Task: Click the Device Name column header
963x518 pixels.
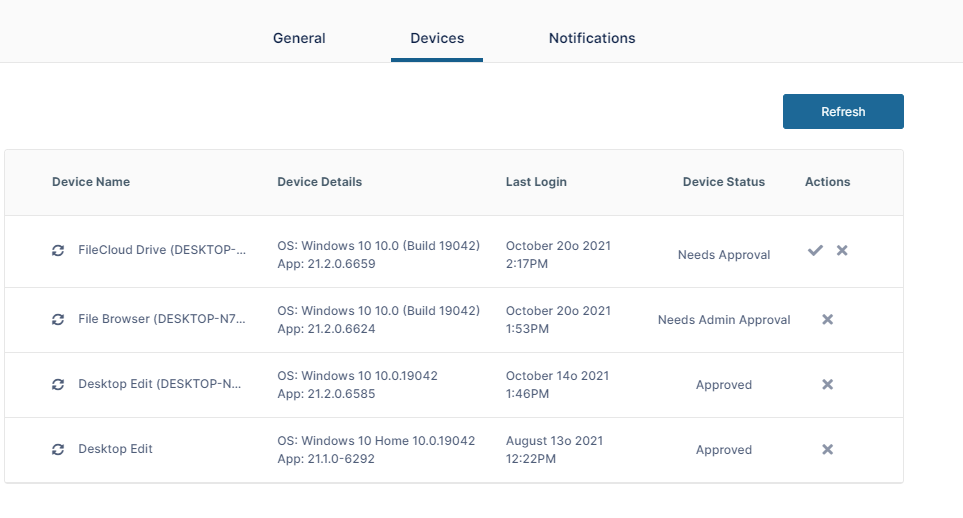Action: (91, 182)
